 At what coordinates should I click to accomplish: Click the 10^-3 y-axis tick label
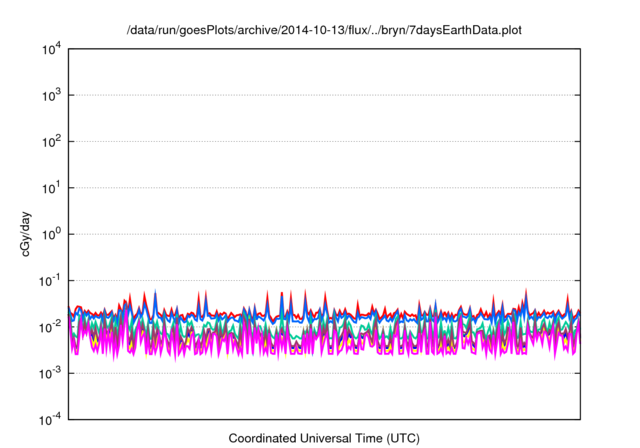click(x=50, y=374)
